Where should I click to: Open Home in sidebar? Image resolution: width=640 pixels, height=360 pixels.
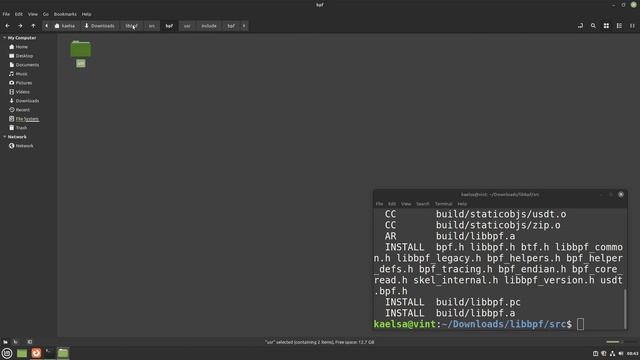[22, 47]
